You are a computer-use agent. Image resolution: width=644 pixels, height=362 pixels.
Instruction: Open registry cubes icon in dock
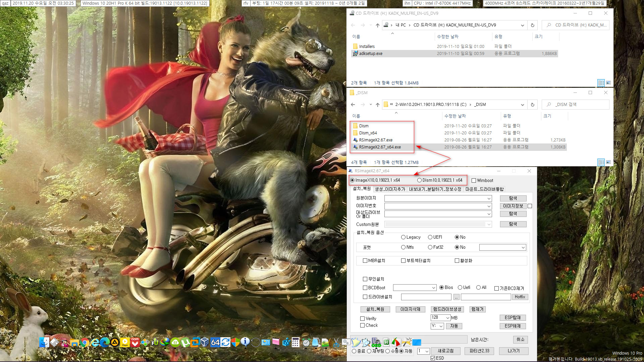[286, 342]
